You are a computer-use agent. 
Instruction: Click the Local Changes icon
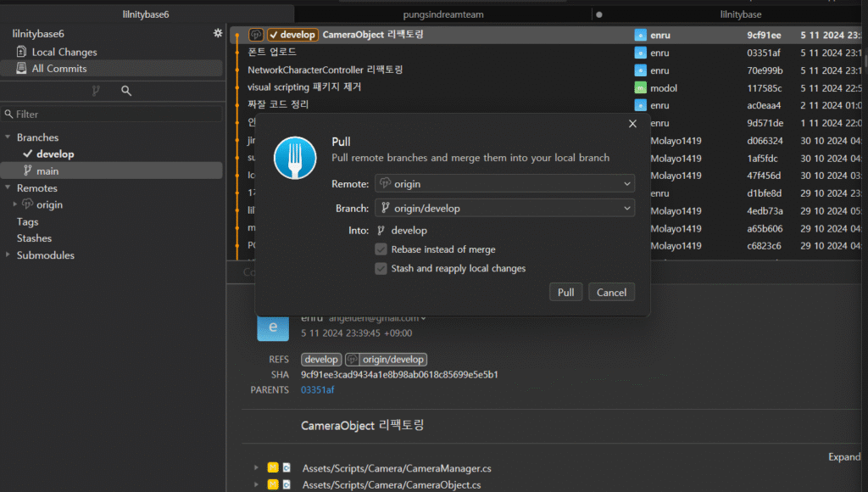pyautogui.click(x=22, y=52)
